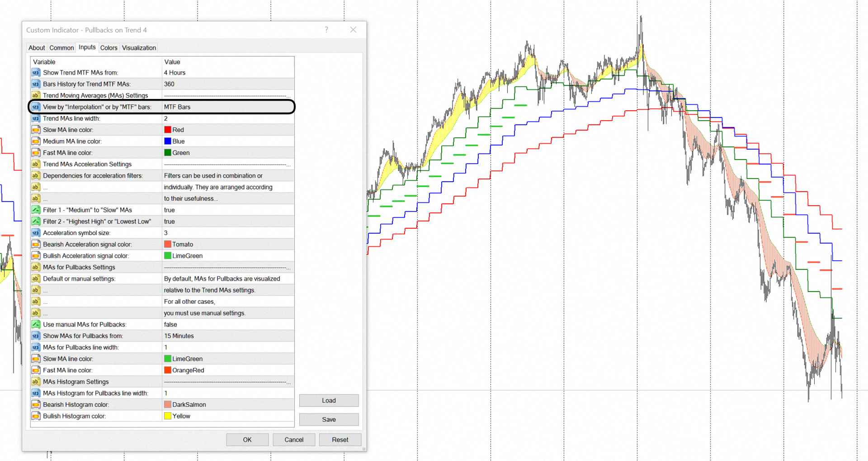Click the icon beside Acceleration symbol size
The height and width of the screenshot is (461, 868).
pos(36,233)
